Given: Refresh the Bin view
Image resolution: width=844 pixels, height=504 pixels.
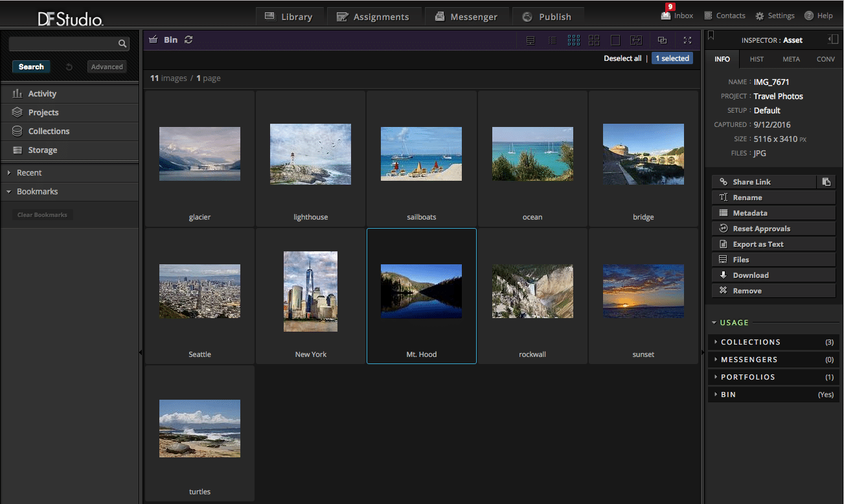Looking at the screenshot, I should [188, 40].
